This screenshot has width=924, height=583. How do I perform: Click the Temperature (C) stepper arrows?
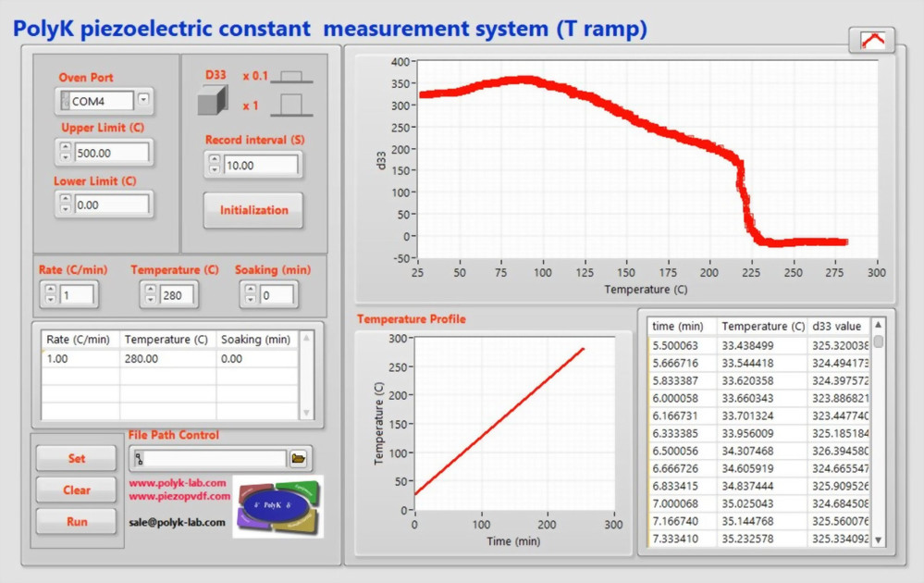click(151, 295)
